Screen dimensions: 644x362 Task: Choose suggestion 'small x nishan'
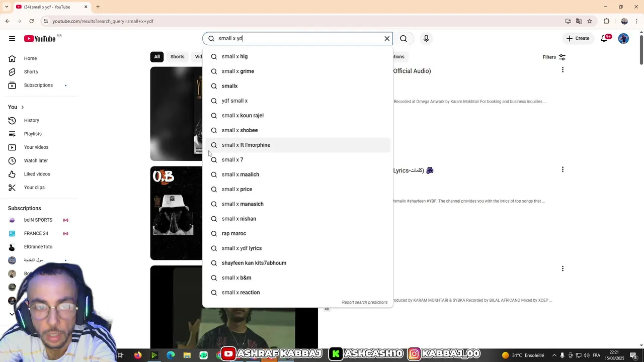point(298,219)
